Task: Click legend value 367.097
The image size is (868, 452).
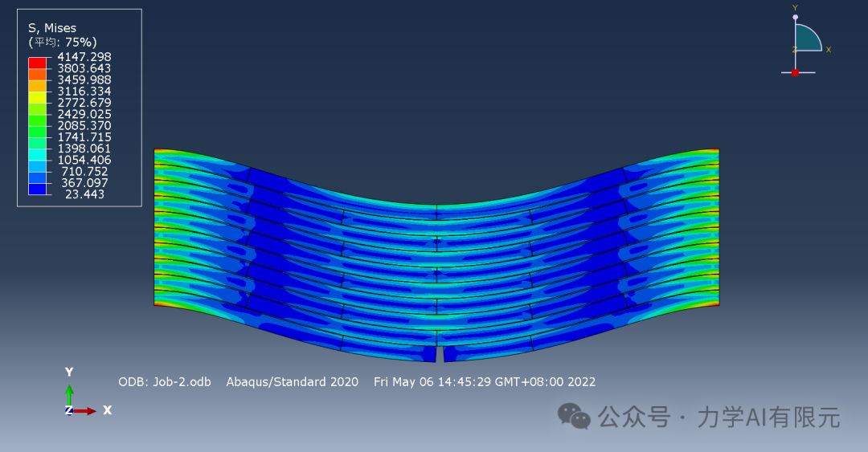Action: (x=84, y=182)
